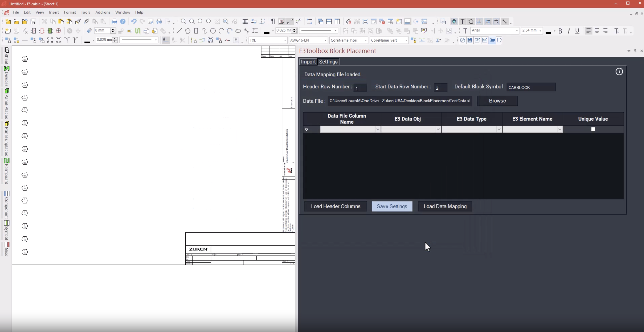Click the Save project icon

33,22
